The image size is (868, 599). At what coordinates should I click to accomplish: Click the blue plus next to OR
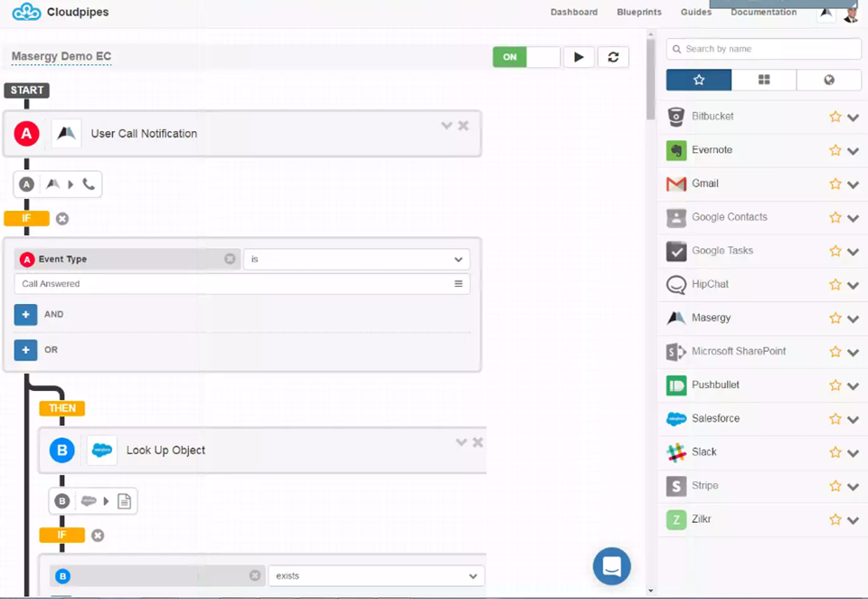point(25,350)
